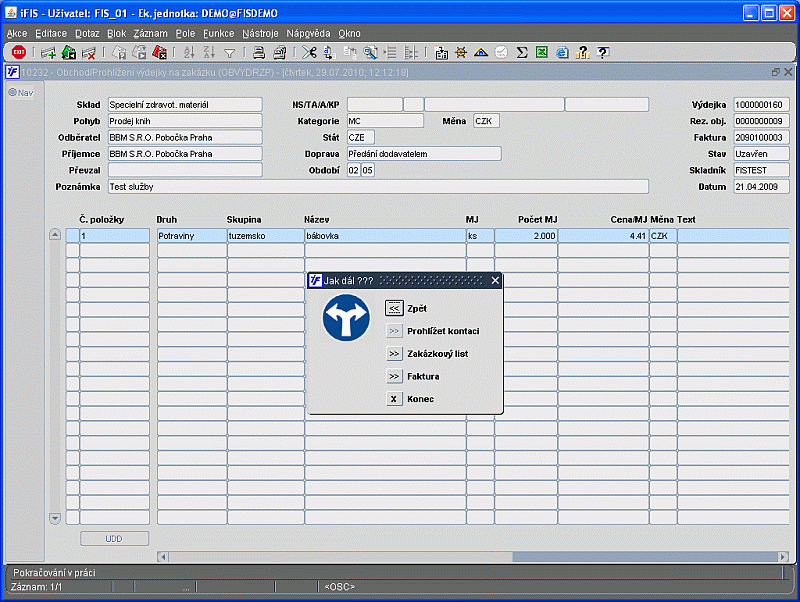Click the Internet Explorer icon in the toolbar
The image size is (800, 602).
click(x=561, y=52)
